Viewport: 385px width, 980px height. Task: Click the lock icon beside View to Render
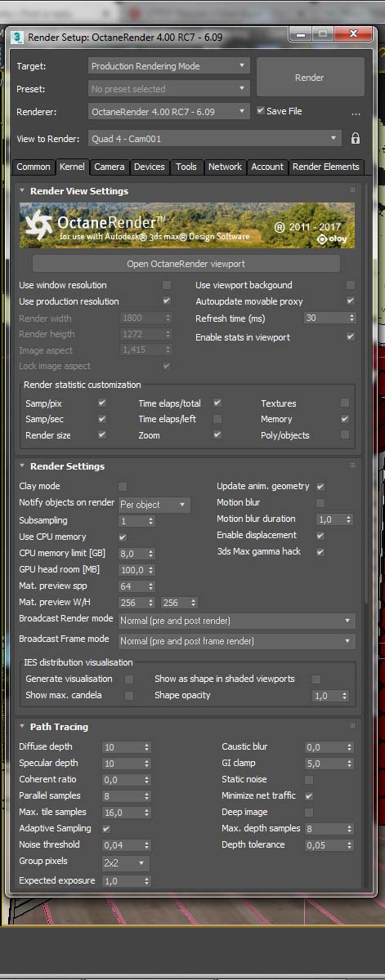356,139
